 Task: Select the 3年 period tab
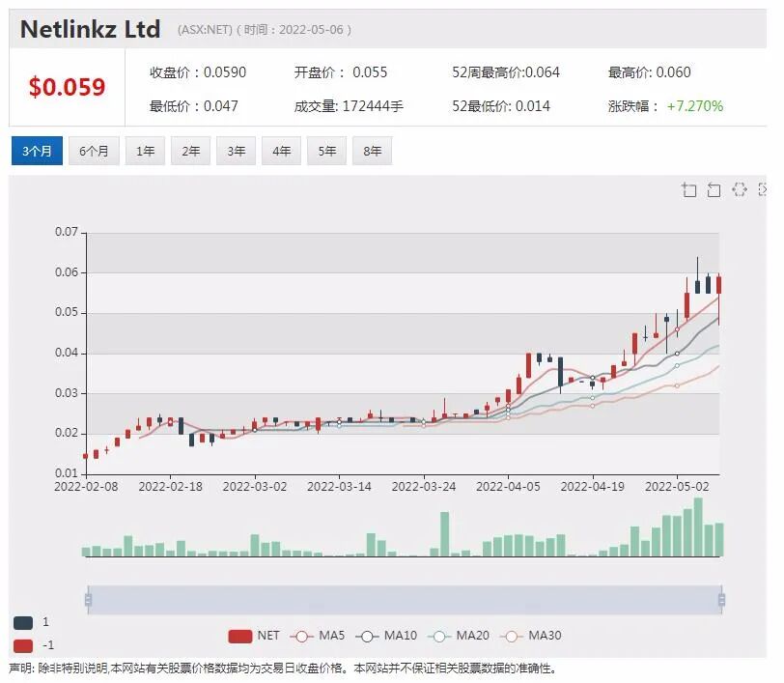click(x=236, y=151)
